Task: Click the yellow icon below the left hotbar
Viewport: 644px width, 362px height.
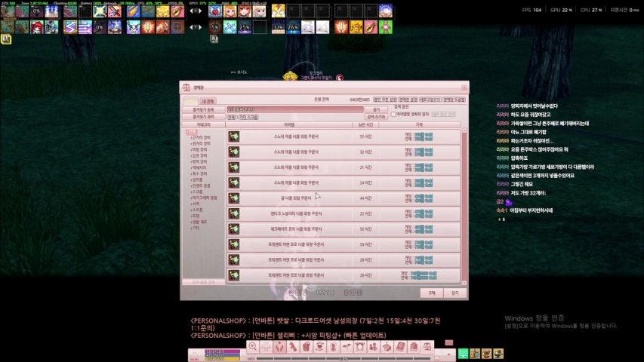Action: point(6,39)
